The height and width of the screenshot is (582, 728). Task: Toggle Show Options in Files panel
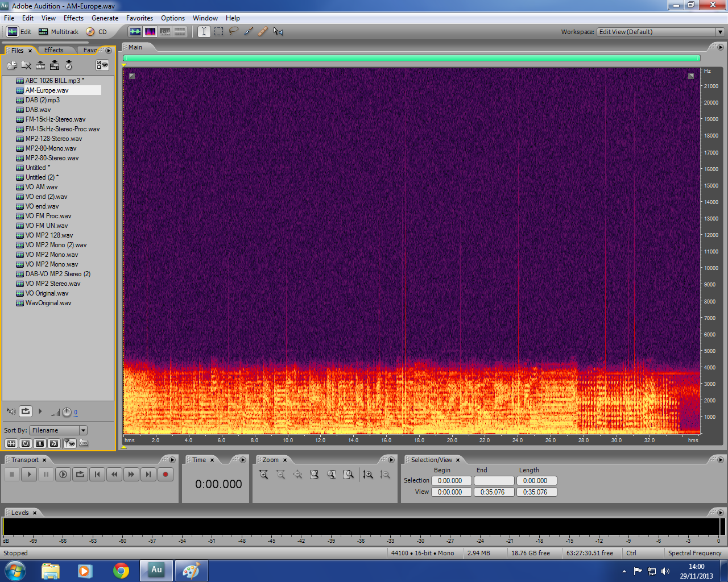[x=102, y=65]
